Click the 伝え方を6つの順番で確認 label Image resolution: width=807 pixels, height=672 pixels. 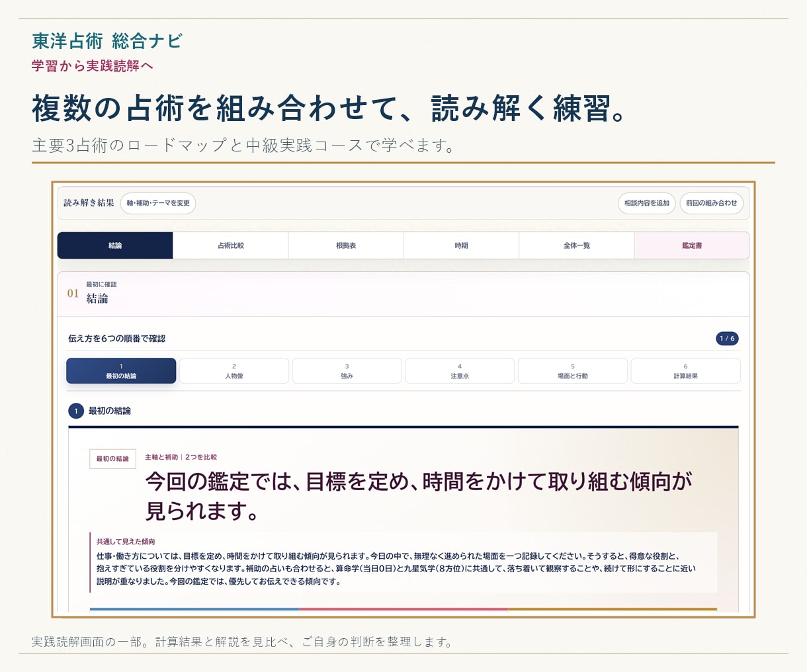point(117,339)
